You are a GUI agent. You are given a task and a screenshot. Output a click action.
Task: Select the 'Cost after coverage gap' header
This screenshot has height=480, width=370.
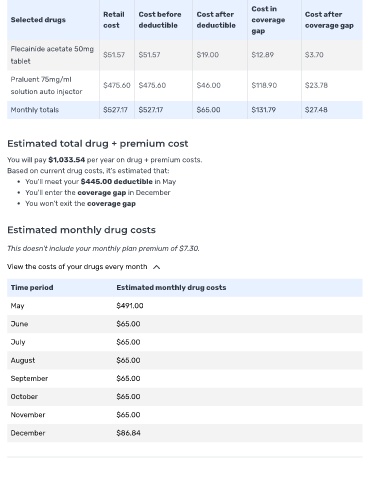pyautogui.click(x=329, y=20)
